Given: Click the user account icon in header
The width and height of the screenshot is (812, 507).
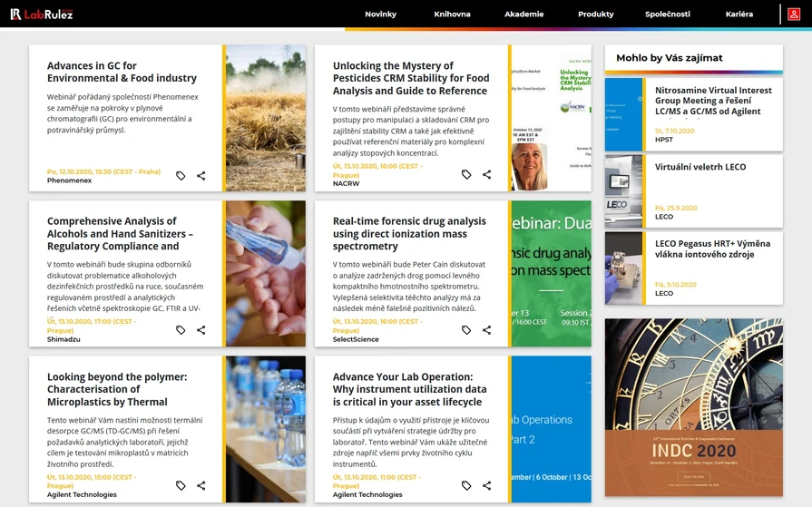Looking at the screenshot, I should [794, 15].
